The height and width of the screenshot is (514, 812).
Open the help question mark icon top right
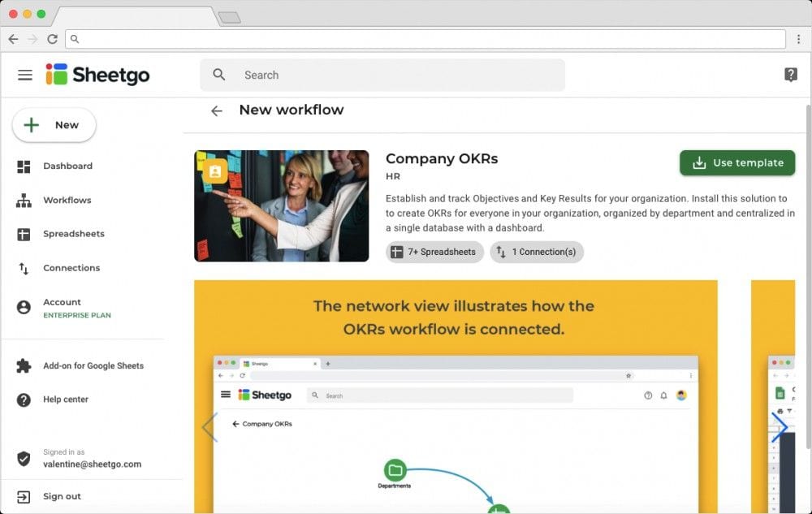(x=790, y=75)
